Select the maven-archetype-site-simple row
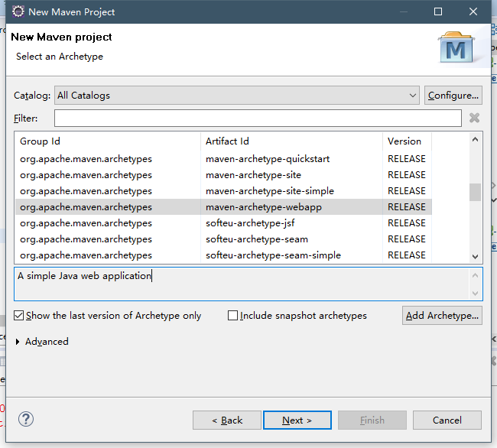Viewport: 497px width, 448px height. coord(223,191)
